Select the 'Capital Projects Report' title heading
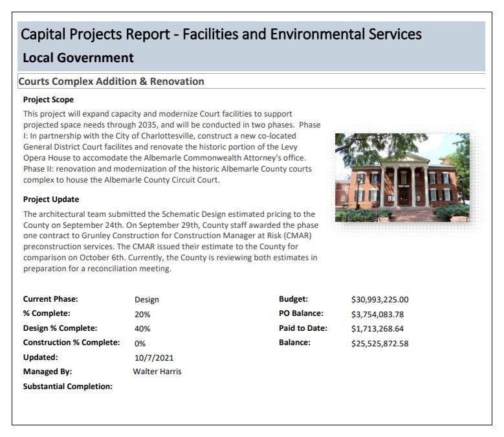This screenshot has height=437, width=504. click(221, 34)
